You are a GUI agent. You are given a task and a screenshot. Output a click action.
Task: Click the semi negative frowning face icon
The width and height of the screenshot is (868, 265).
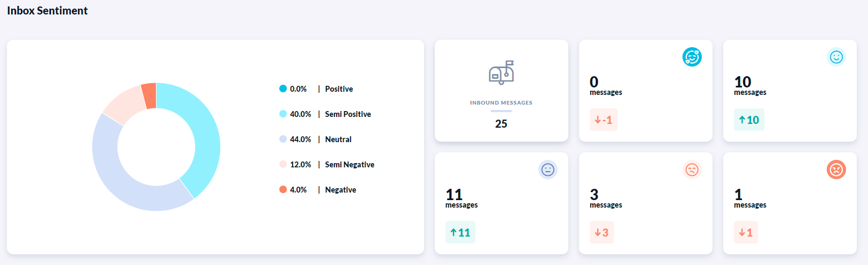(x=692, y=170)
